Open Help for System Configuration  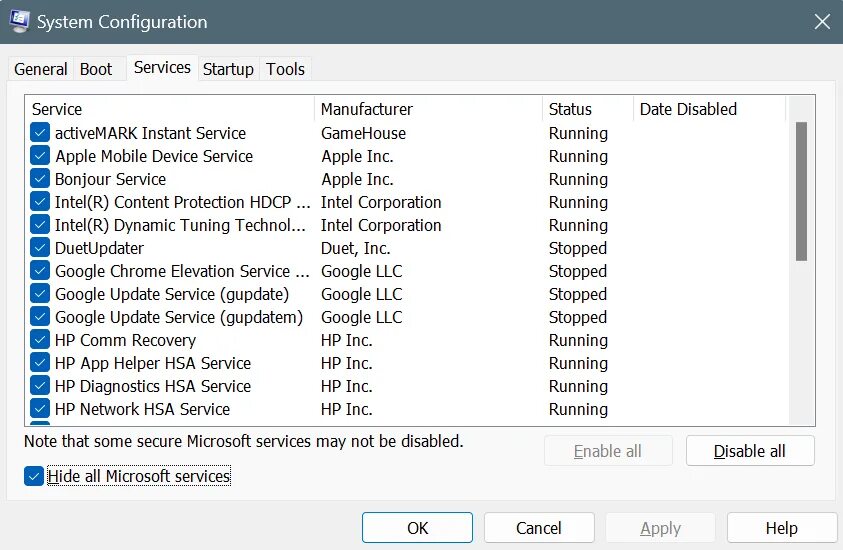click(781, 528)
